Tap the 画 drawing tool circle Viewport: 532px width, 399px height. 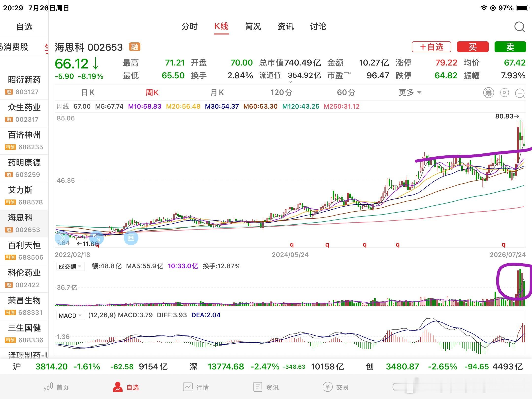[131, 238]
